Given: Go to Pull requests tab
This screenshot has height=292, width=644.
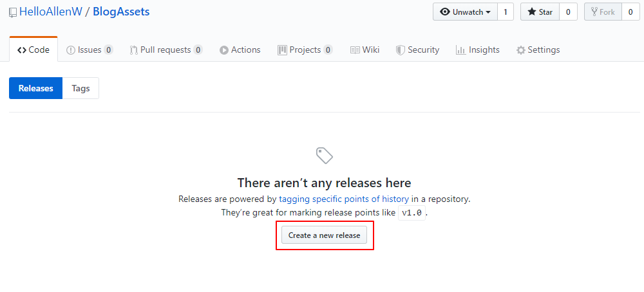Looking at the screenshot, I should pos(166,50).
